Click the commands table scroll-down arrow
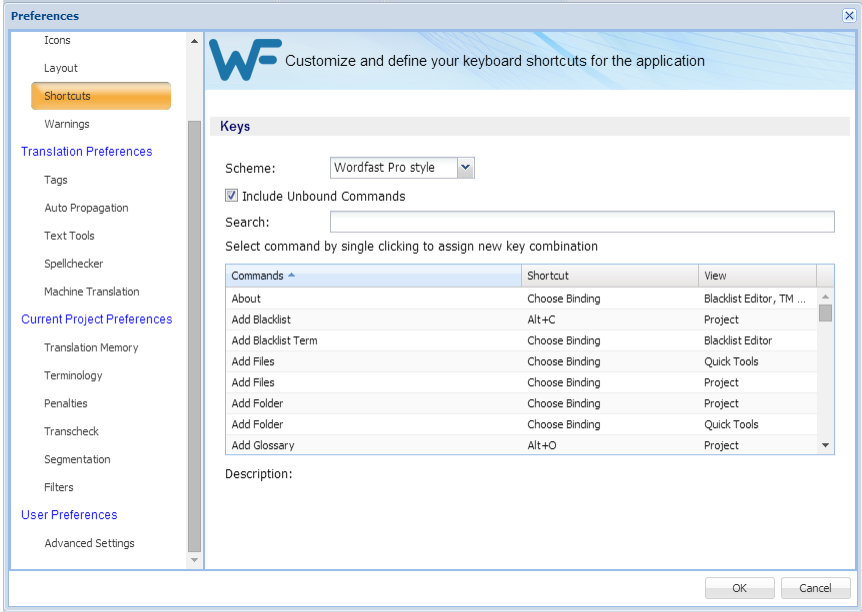This screenshot has height=612, width=862. pyautogui.click(x=825, y=445)
